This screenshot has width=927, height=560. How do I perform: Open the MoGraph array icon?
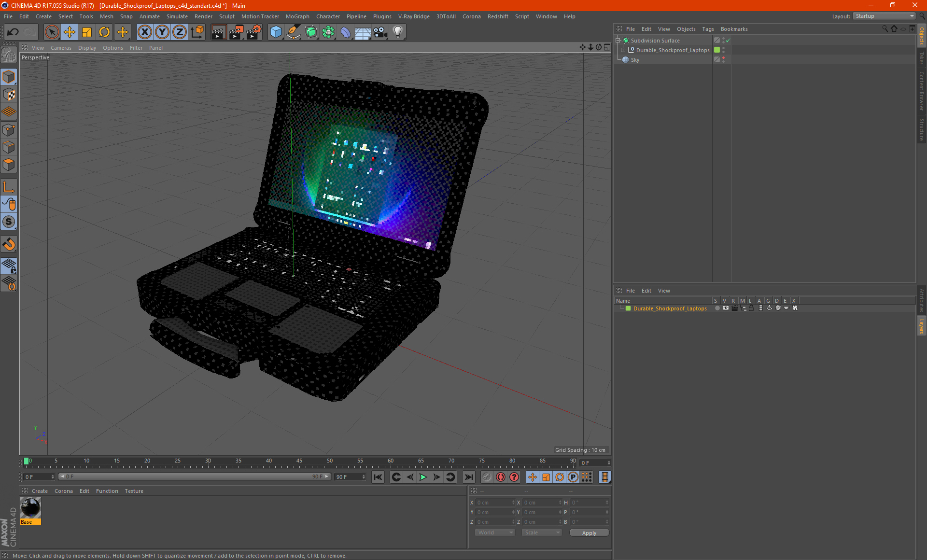click(x=328, y=32)
